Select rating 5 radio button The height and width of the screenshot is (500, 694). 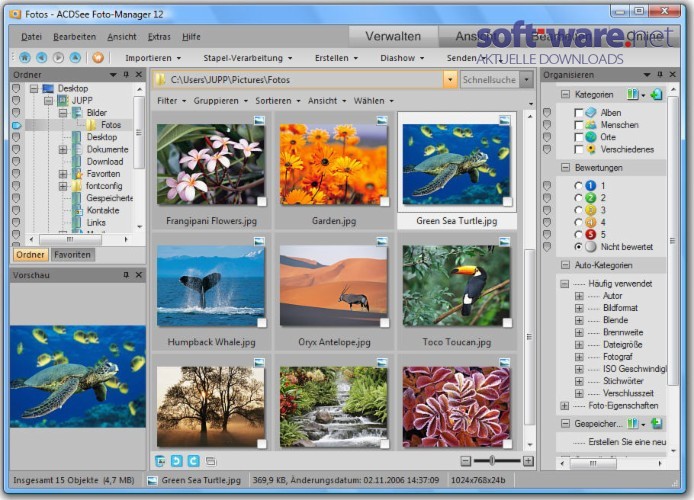point(578,235)
